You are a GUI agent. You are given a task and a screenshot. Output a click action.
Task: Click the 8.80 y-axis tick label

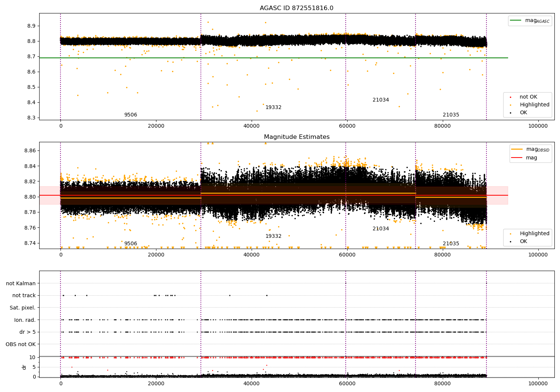[x=30, y=197]
